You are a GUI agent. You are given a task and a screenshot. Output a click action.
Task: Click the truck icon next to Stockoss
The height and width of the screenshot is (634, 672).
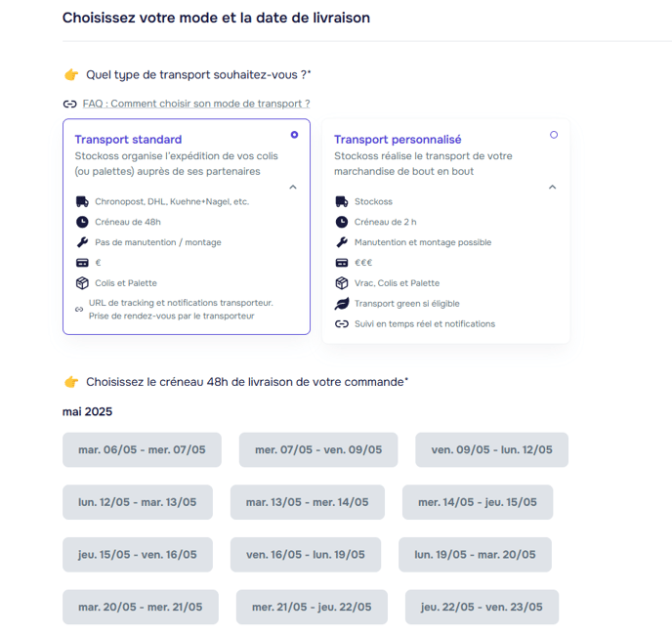(341, 202)
